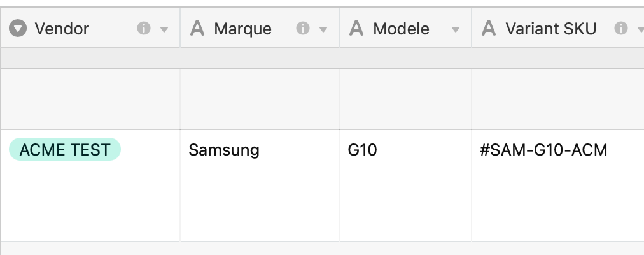
Task: Select the #SAM-G10-ACM SKU cell
Action: click(x=558, y=186)
